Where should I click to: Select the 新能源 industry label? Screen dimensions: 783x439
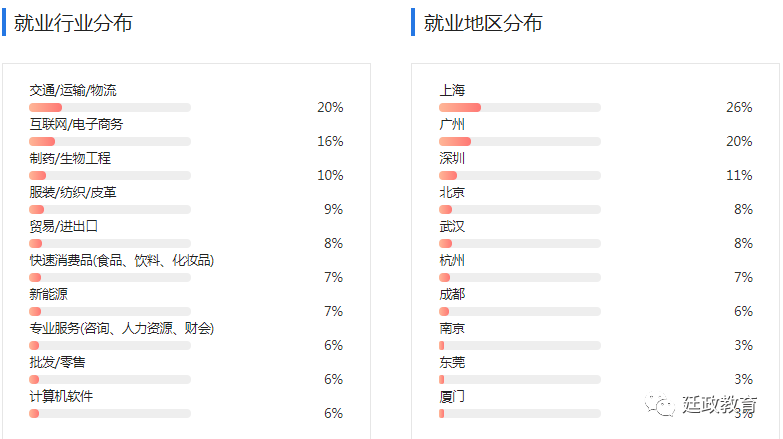click(x=48, y=294)
